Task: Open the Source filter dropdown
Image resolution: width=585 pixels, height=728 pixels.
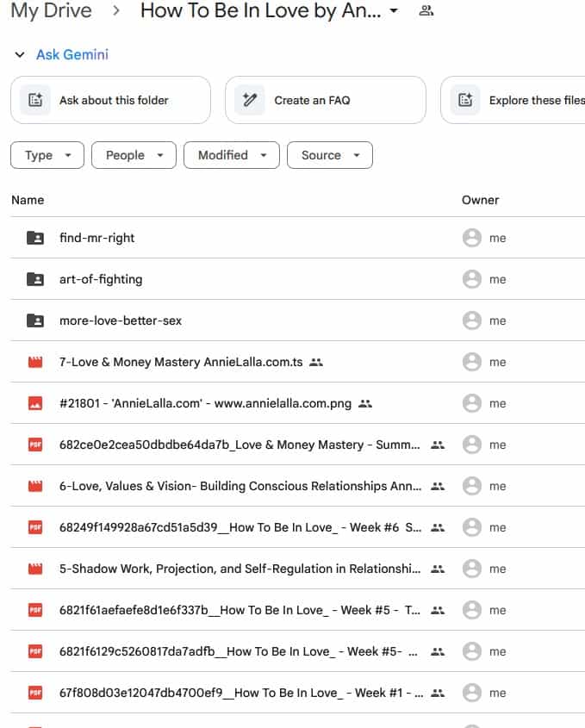Action: point(329,155)
